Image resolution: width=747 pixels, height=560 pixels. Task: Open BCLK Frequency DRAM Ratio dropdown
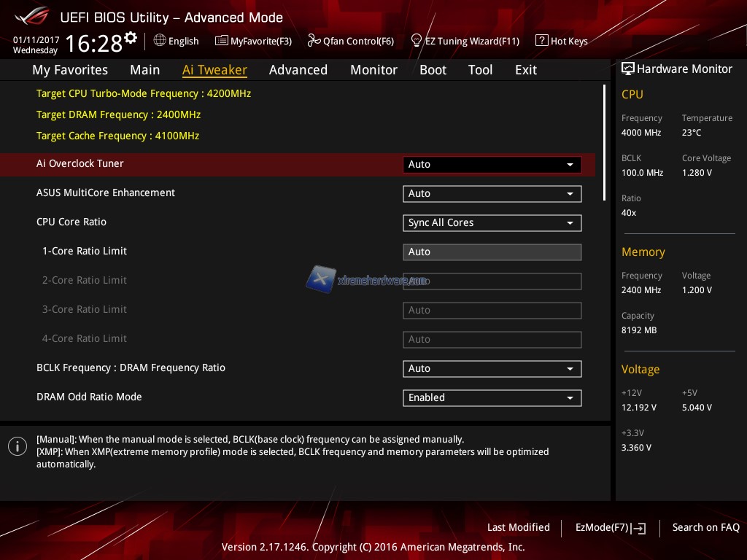[492, 369]
